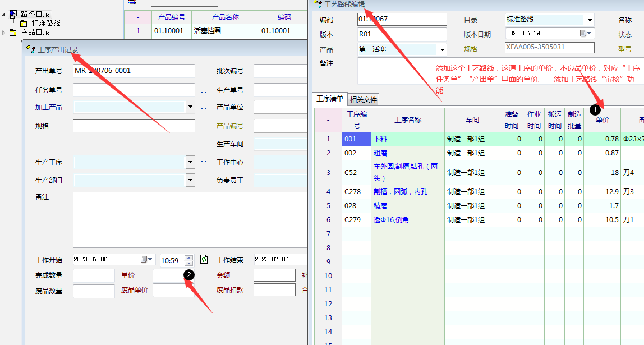Increase the work start time with up spinner
Viewport: 644px width, 345px height.
189,257
